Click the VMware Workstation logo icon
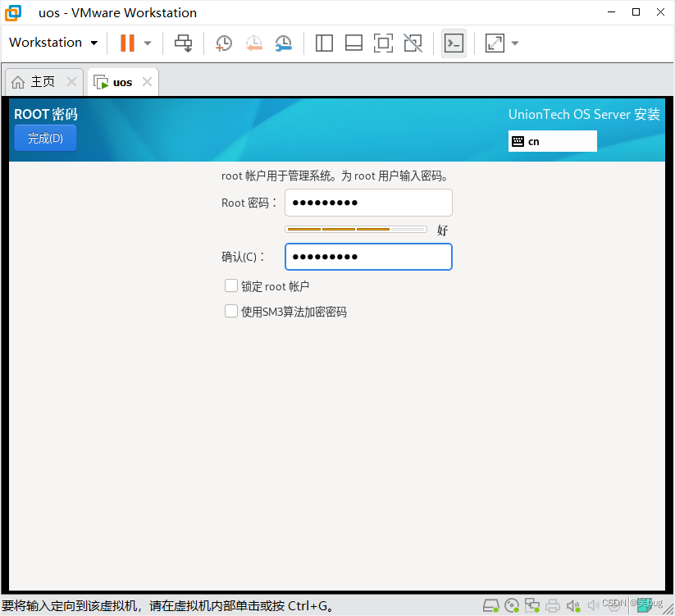The width and height of the screenshot is (675, 616). [13, 13]
